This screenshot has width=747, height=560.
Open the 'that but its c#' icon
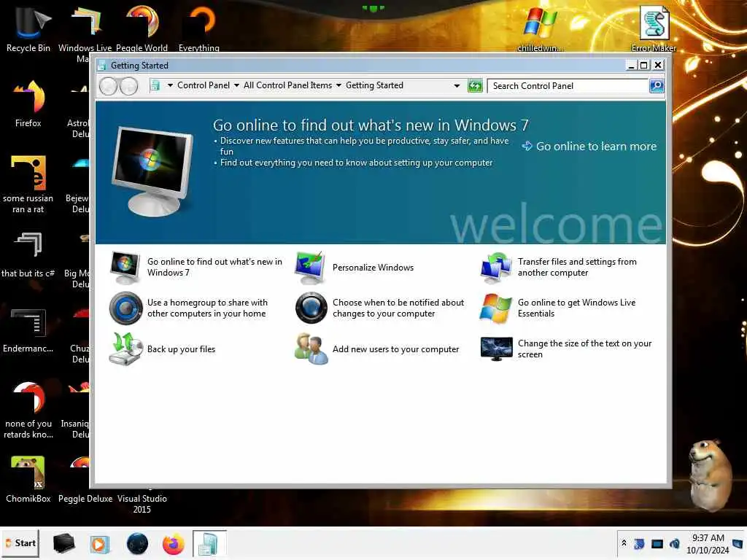click(x=28, y=254)
